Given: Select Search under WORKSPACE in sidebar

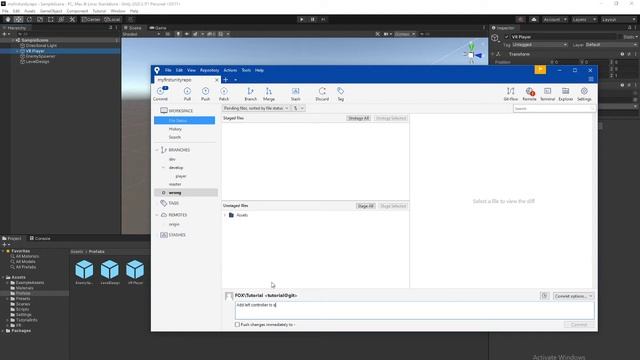Looking at the screenshot, I should point(175,138).
